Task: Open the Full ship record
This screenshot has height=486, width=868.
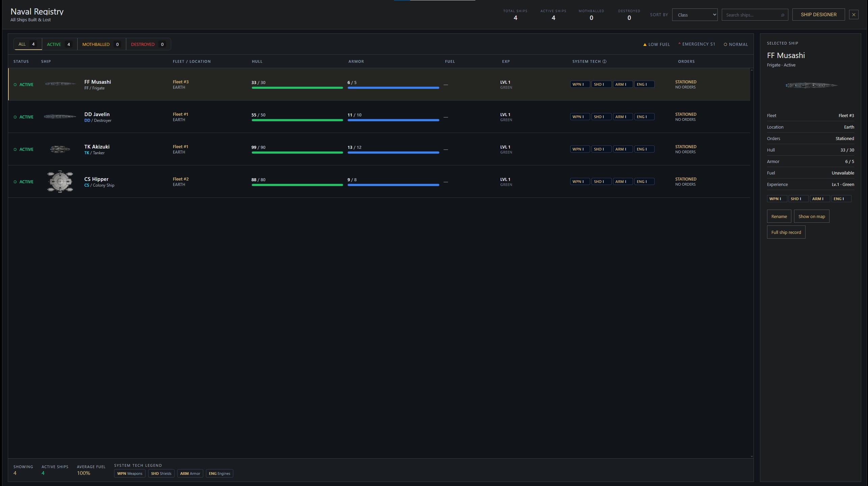Action: 786,232
